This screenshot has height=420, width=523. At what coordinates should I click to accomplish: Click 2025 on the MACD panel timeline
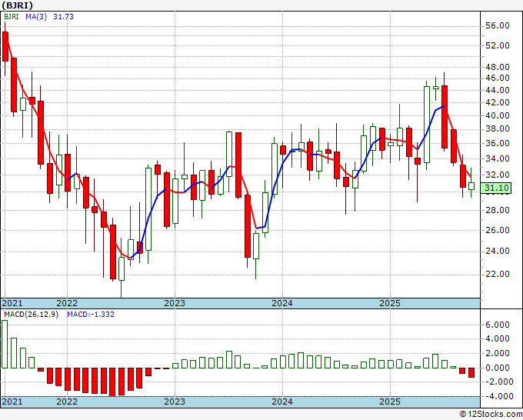click(x=390, y=402)
